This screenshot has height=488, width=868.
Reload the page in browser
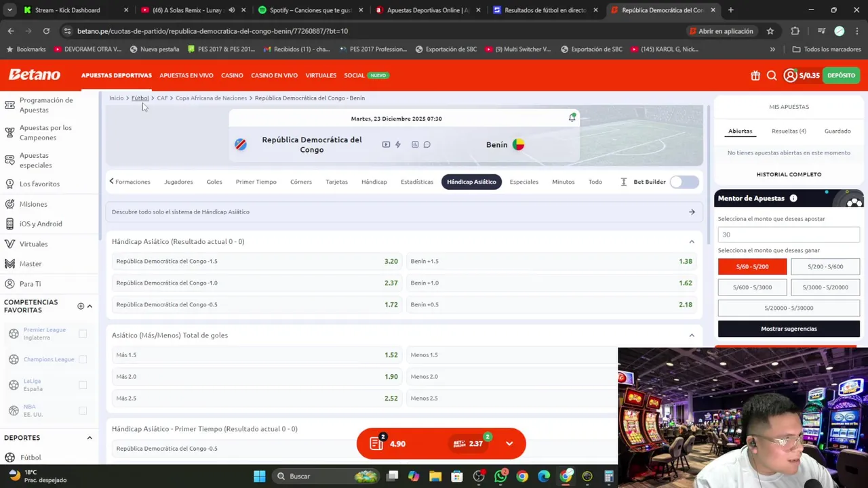pyautogui.click(x=46, y=31)
